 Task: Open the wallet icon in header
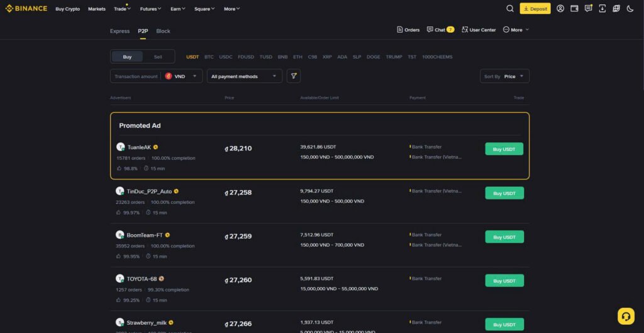click(x=574, y=9)
